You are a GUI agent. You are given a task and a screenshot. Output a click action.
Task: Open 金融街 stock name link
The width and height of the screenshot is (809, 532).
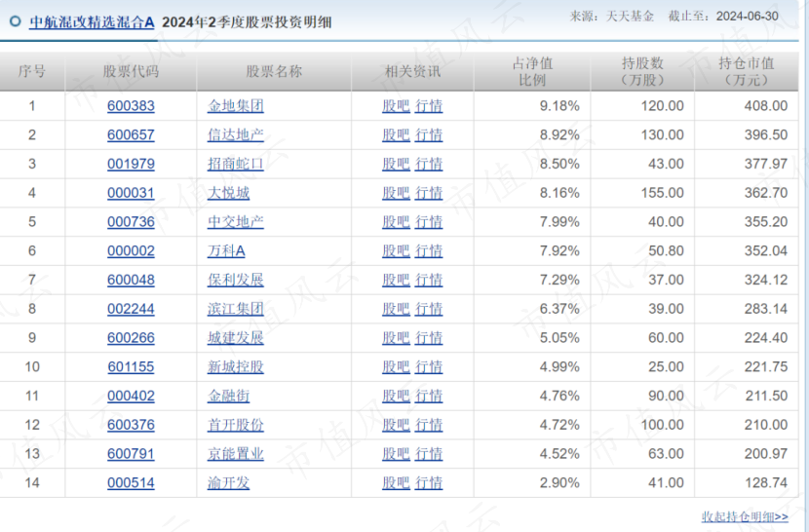click(228, 396)
